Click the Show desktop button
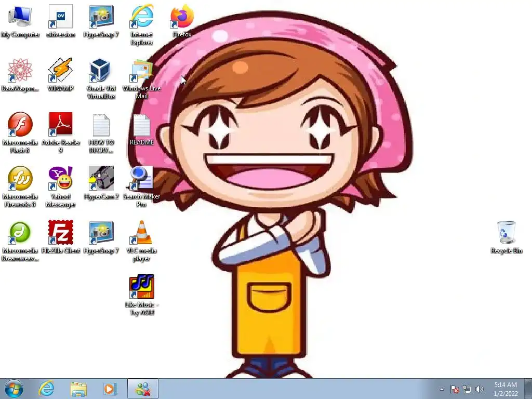Viewport: 532px width, 399px height. pyautogui.click(x=528, y=389)
